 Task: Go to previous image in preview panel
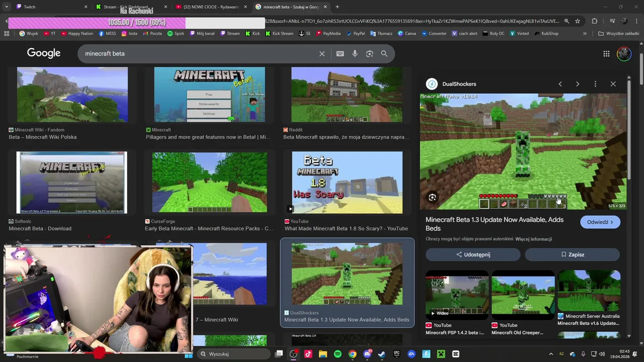pos(560,84)
